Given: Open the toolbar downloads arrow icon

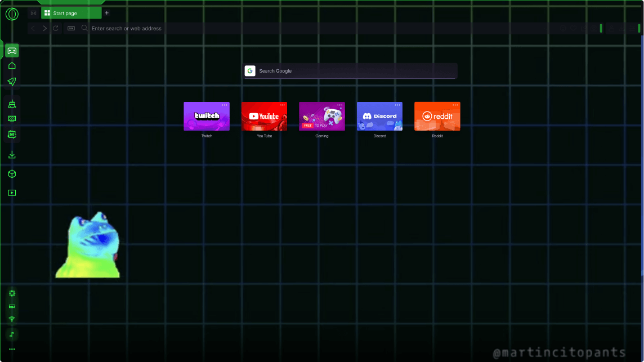Looking at the screenshot, I should coord(622,28).
